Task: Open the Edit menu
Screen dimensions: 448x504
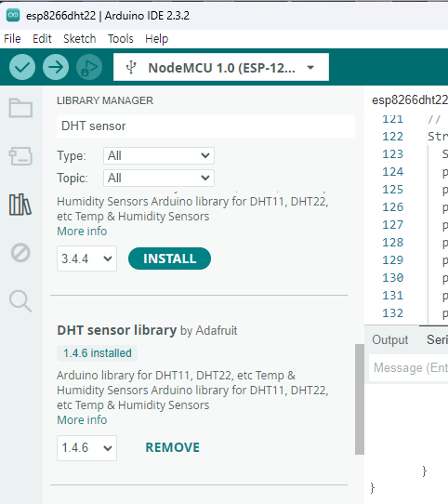Action: (x=42, y=38)
